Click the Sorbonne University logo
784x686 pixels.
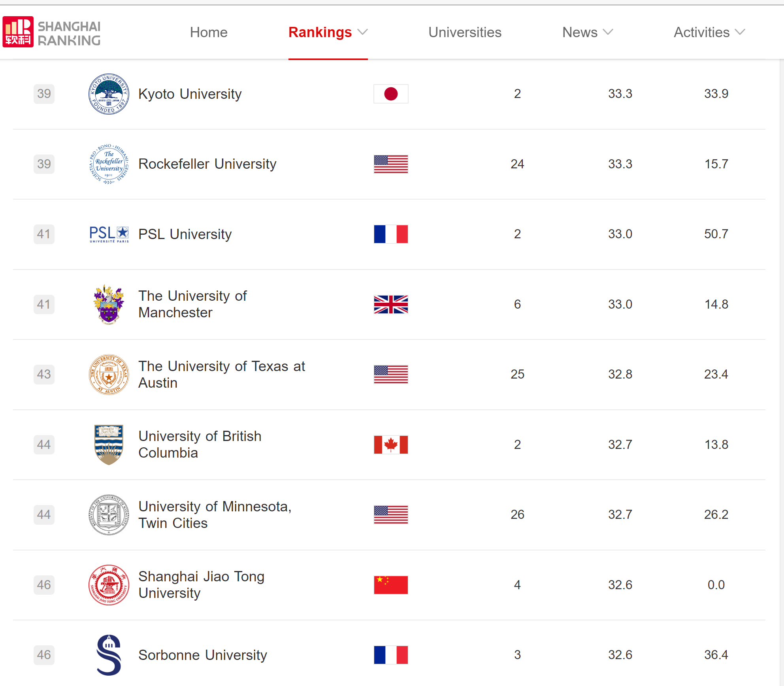point(109,655)
